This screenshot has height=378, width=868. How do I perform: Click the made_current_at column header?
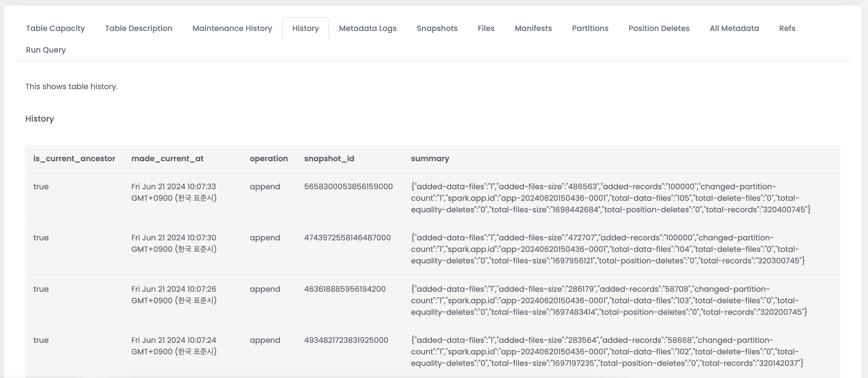[167, 159]
